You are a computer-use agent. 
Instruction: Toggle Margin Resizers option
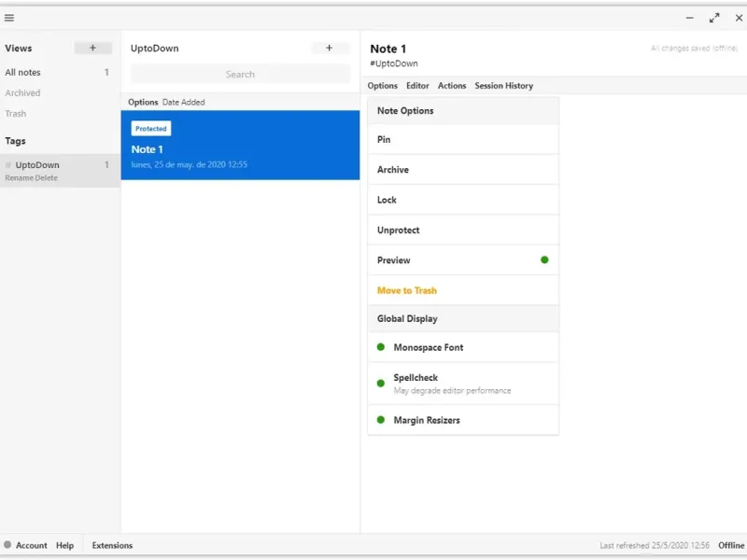(x=463, y=420)
